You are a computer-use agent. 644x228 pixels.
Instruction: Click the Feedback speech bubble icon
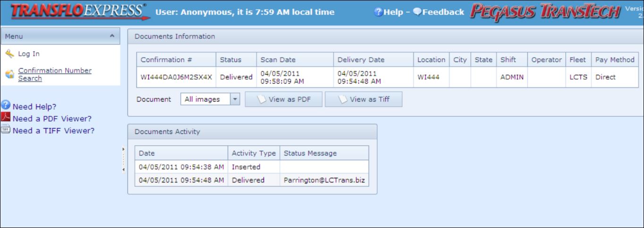click(417, 12)
